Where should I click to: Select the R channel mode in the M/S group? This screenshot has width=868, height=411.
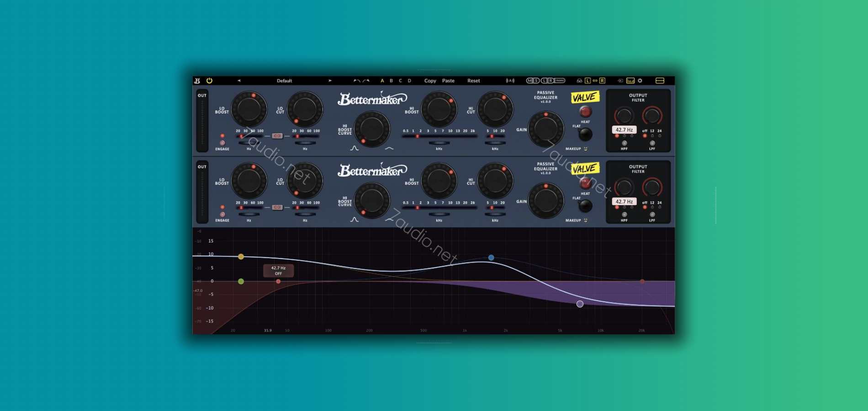(x=551, y=80)
